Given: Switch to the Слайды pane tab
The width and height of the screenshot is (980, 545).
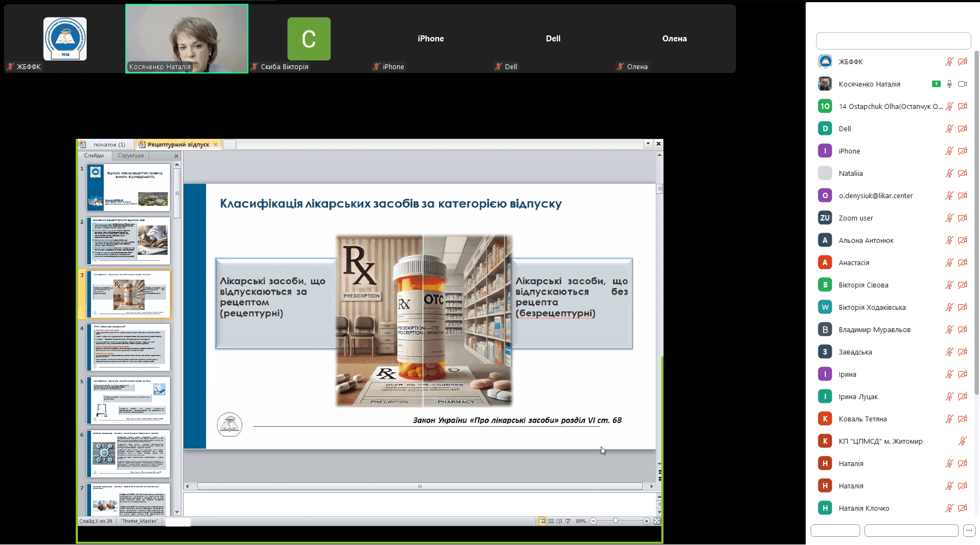Looking at the screenshot, I should pyautogui.click(x=94, y=155).
